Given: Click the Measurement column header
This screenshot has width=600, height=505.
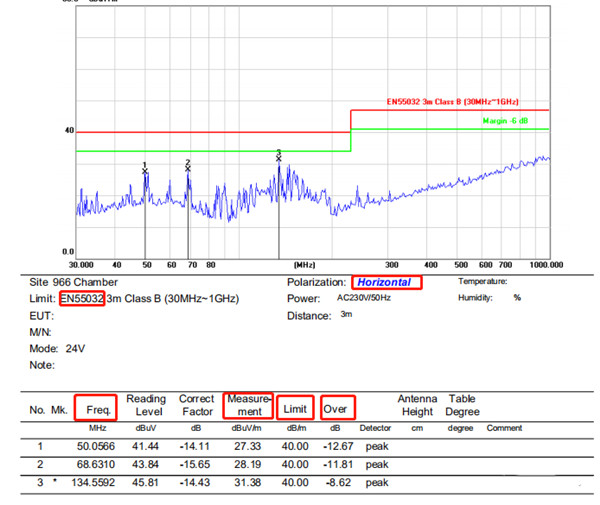Looking at the screenshot, I should click(x=249, y=406).
